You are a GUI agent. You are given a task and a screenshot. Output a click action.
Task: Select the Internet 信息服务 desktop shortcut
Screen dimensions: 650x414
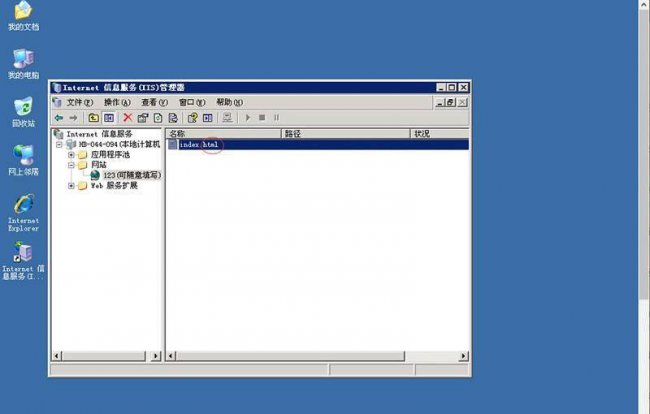tap(23, 261)
